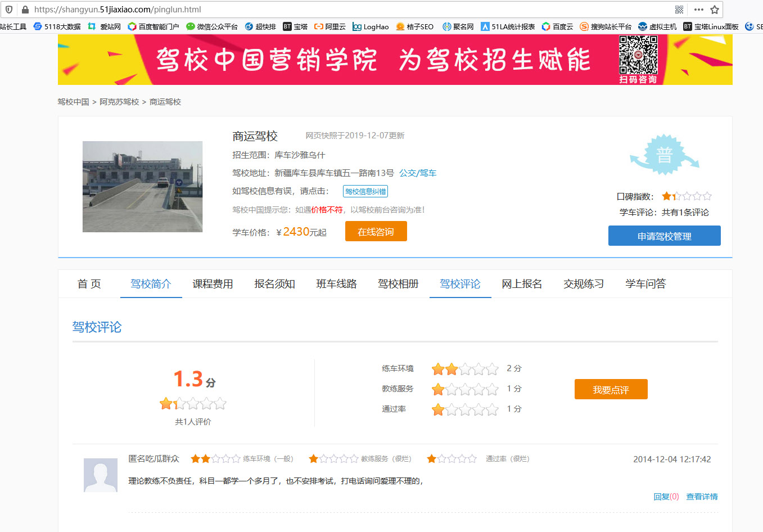Open the 5118大数据 bookmark
Image resolution: width=763 pixels, height=532 pixels.
pyautogui.click(x=57, y=26)
